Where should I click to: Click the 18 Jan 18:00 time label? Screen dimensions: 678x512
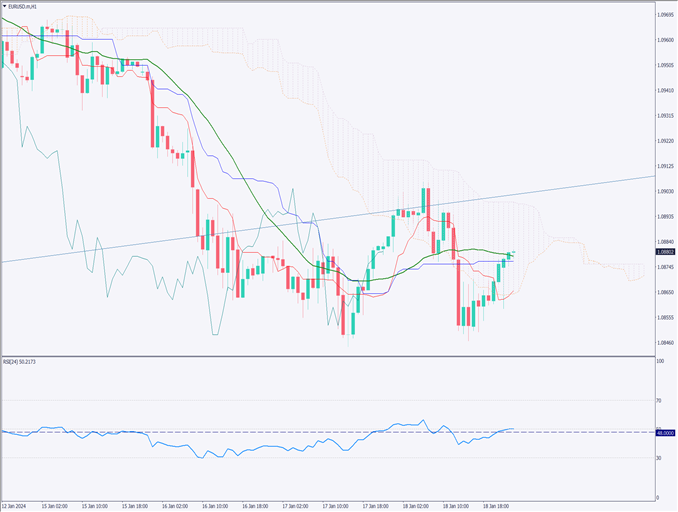(x=497, y=506)
